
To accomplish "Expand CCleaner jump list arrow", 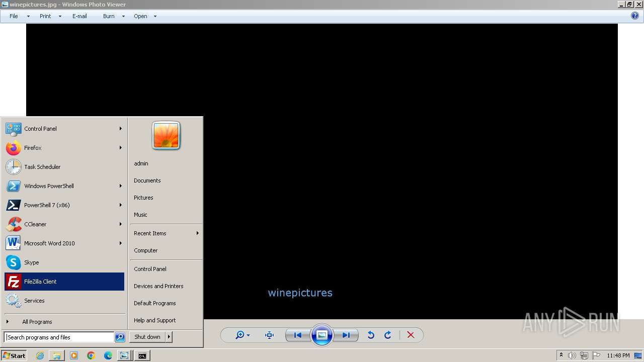I will 121,224.
